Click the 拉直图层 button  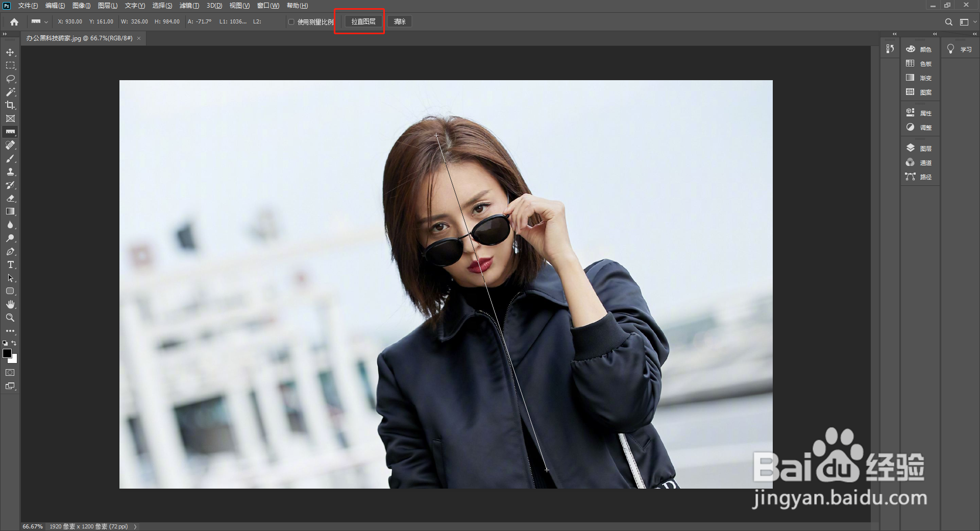[x=363, y=21]
